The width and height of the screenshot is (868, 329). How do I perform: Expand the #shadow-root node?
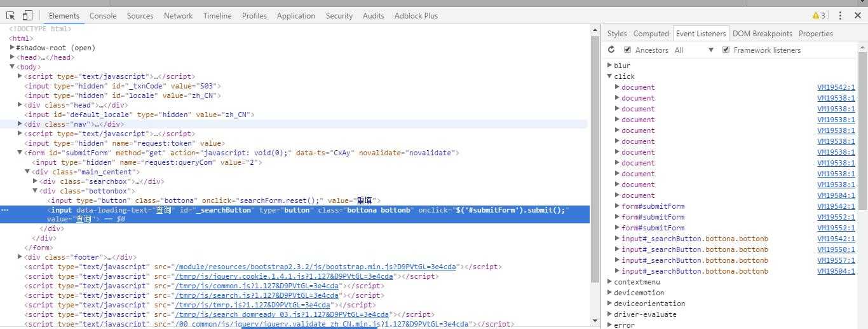(12, 48)
